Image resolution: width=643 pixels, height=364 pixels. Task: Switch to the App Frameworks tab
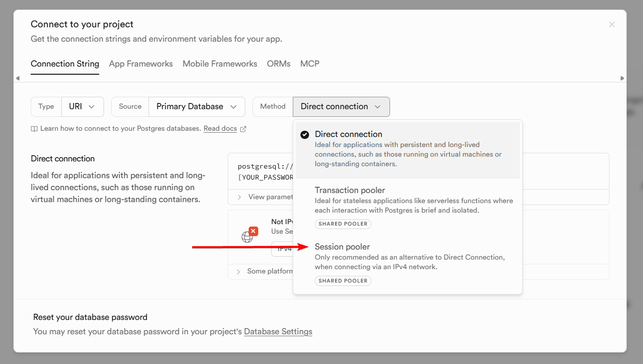tap(141, 64)
